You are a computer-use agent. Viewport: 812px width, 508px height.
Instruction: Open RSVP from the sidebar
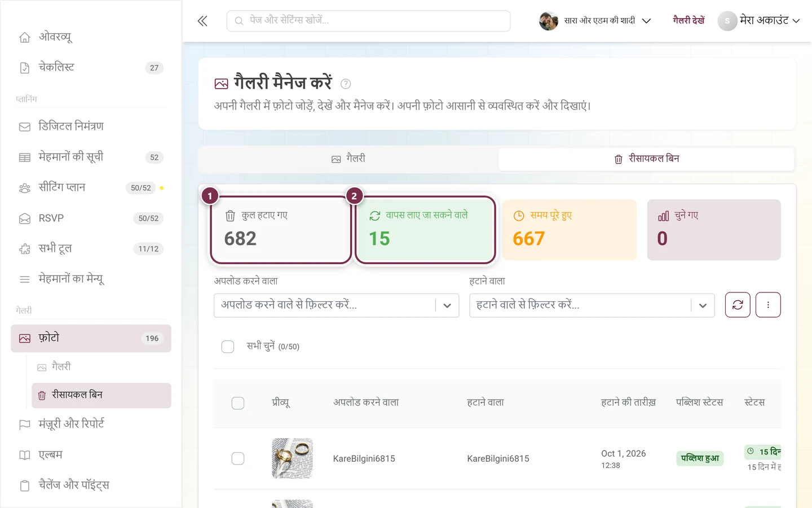pyautogui.click(x=91, y=218)
